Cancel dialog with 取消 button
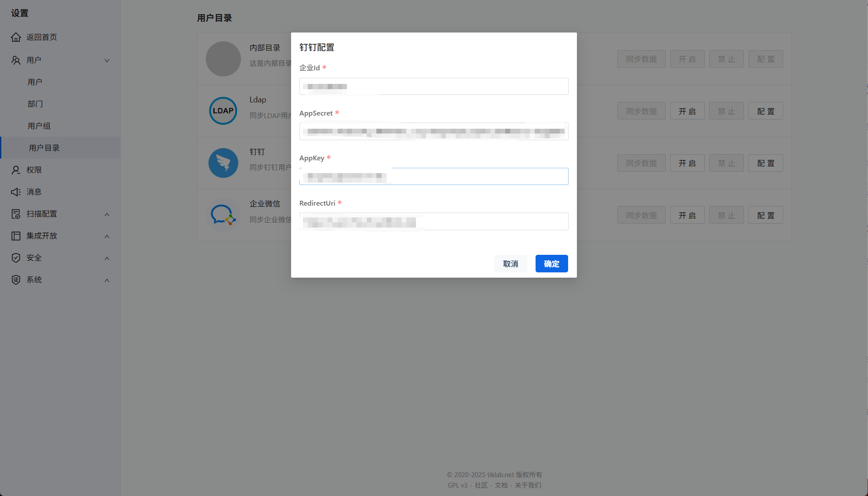This screenshot has width=868, height=496. pos(510,264)
